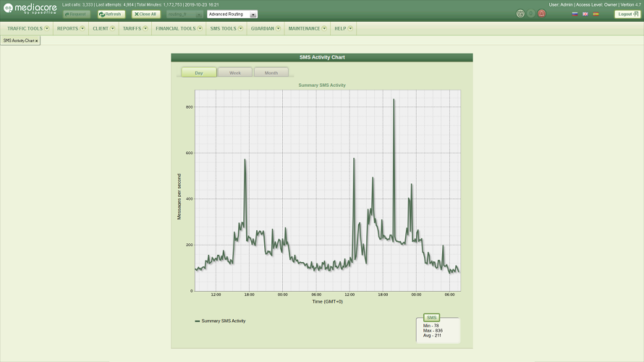Click the Logout button

click(x=627, y=14)
